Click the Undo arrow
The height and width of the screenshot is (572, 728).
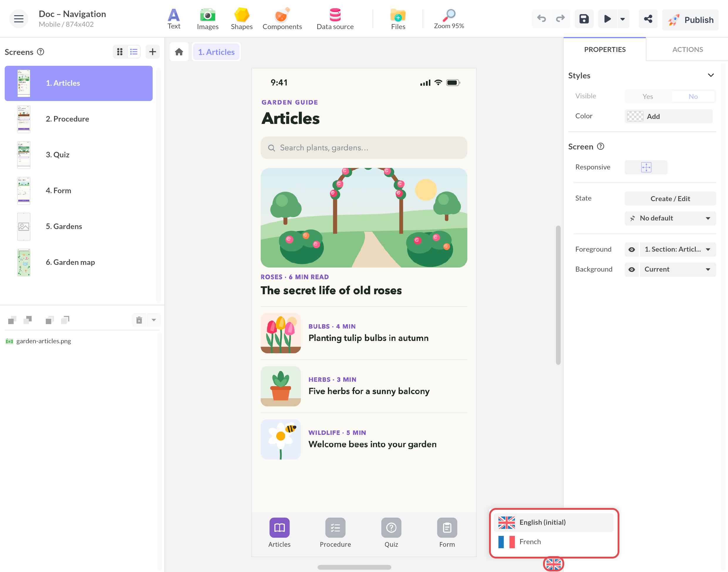pos(541,19)
